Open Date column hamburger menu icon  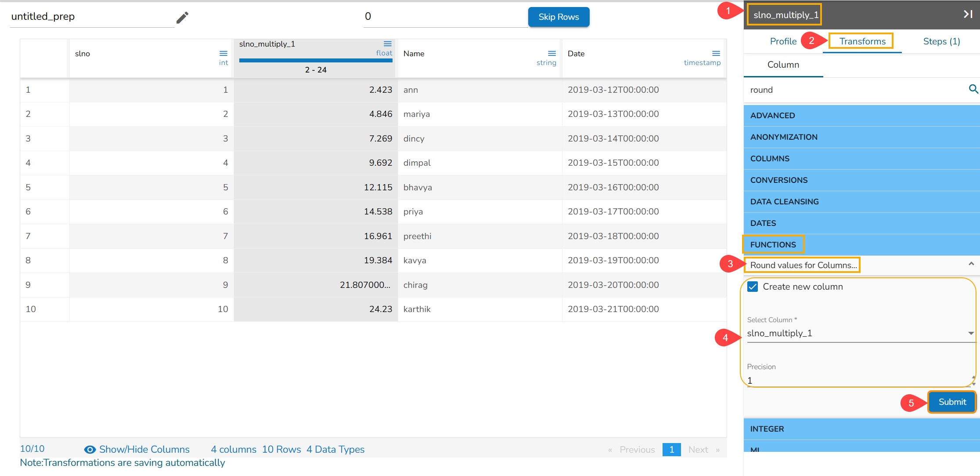coord(716,53)
